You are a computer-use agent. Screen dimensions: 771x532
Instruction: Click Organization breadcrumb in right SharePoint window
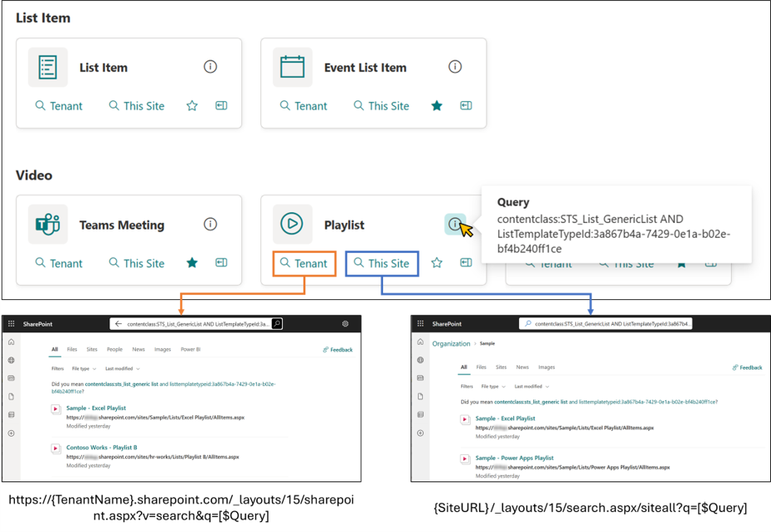point(451,344)
